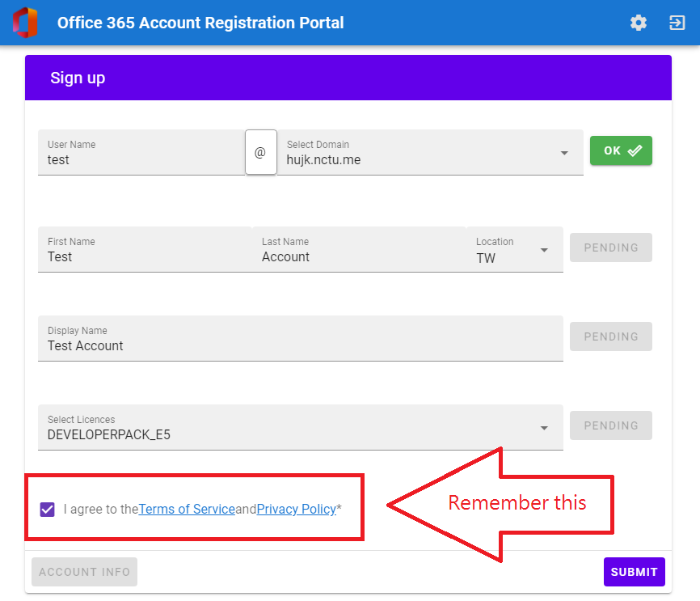Submit the sign up form
The width and height of the screenshot is (700, 601).
pos(634,572)
